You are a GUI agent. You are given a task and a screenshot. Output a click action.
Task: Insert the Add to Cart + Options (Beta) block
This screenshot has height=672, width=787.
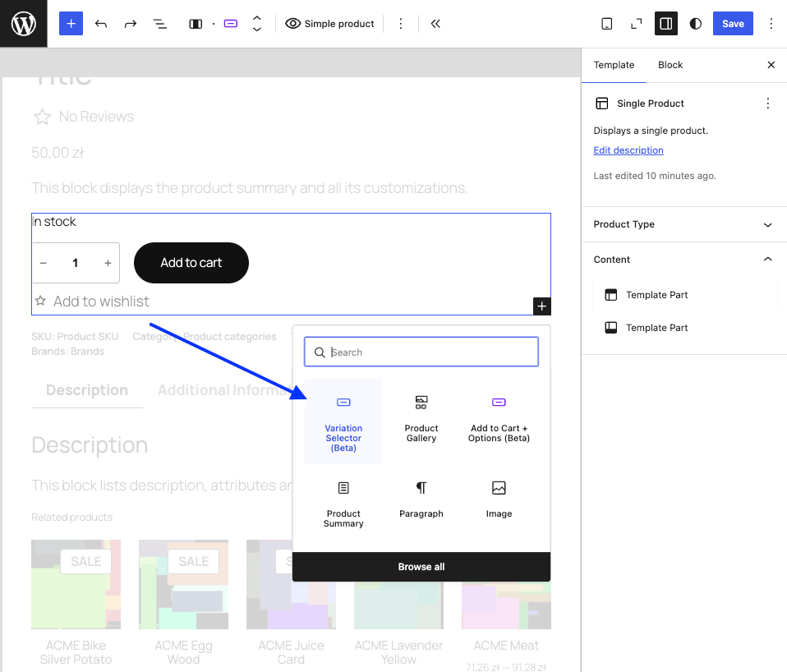499,421
